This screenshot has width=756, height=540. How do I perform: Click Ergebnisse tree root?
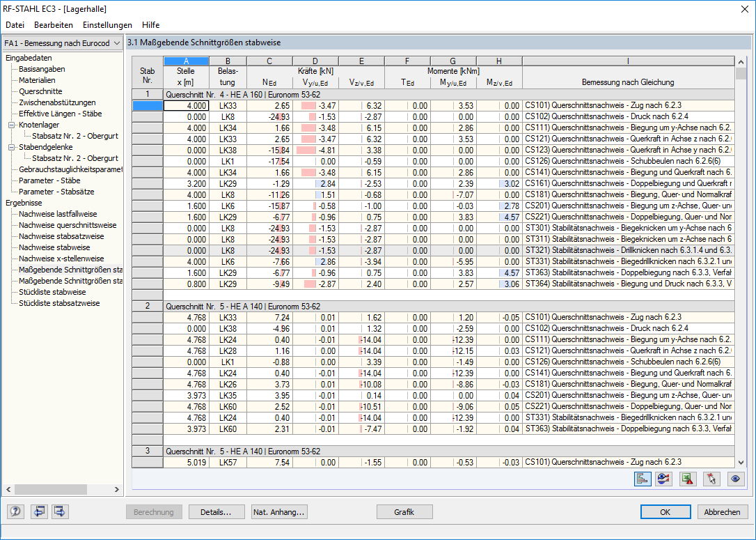pyautogui.click(x=24, y=203)
